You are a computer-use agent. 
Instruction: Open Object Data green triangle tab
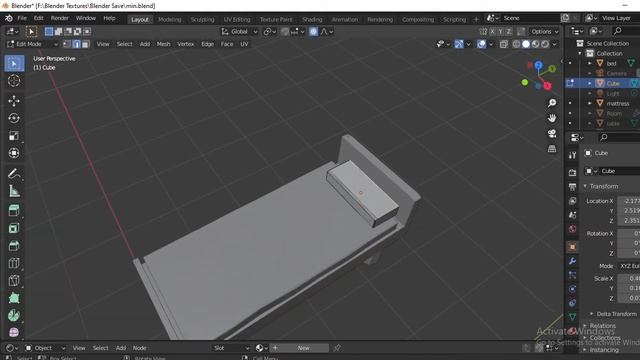[x=572, y=317]
